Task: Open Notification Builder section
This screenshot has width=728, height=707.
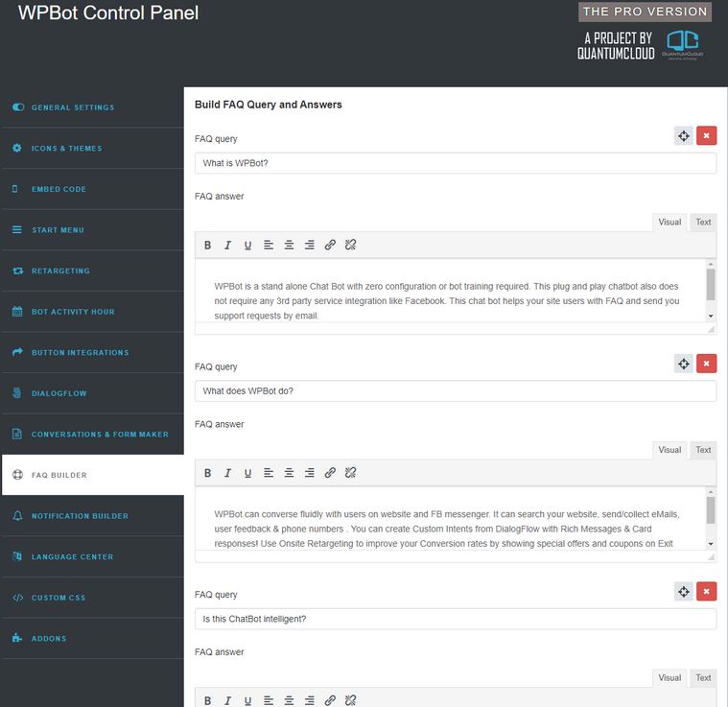Action: point(93,516)
